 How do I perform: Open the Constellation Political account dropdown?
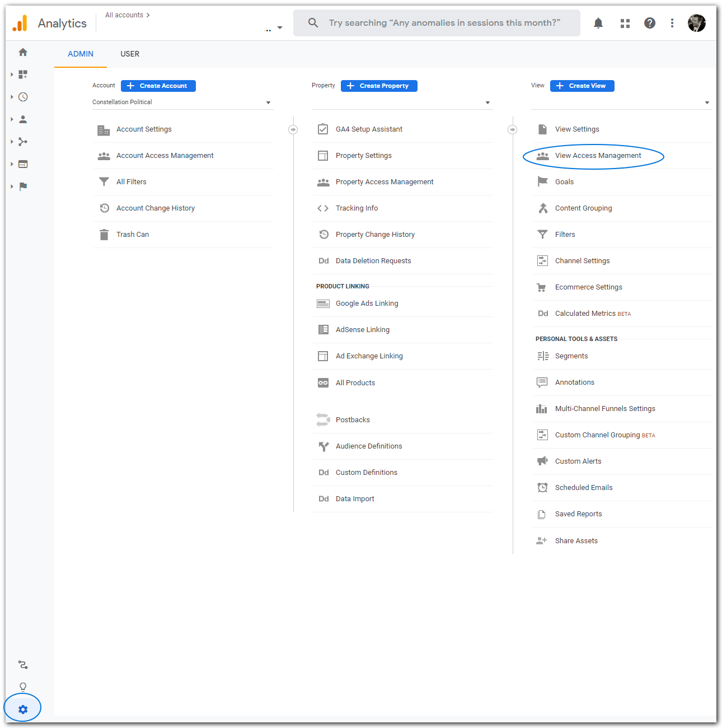pyautogui.click(x=182, y=102)
